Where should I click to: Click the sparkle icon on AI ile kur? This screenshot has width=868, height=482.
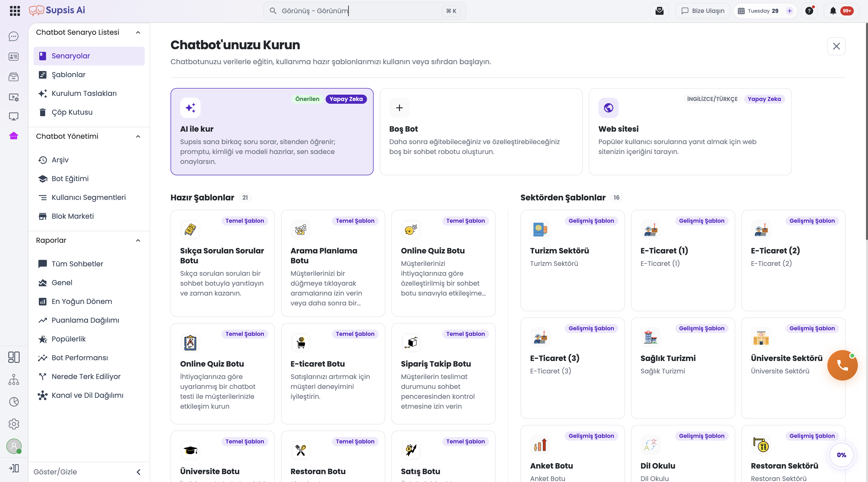coord(190,108)
